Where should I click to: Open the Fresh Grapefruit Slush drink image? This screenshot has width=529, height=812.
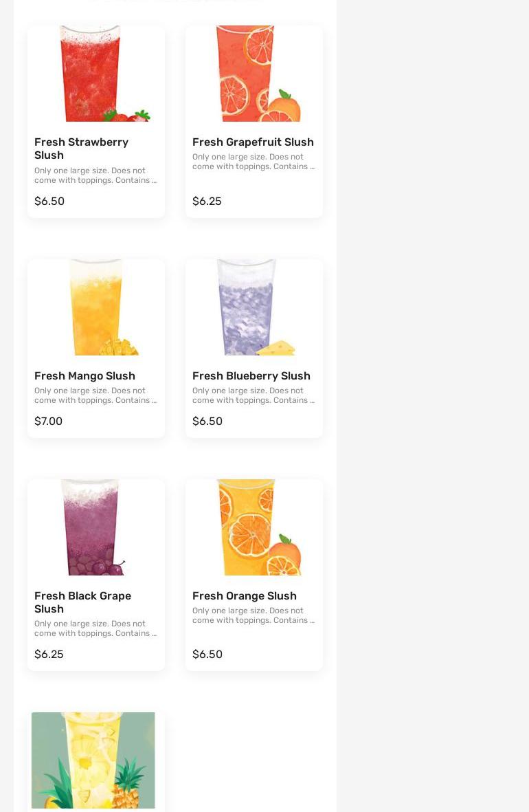point(254,74)
